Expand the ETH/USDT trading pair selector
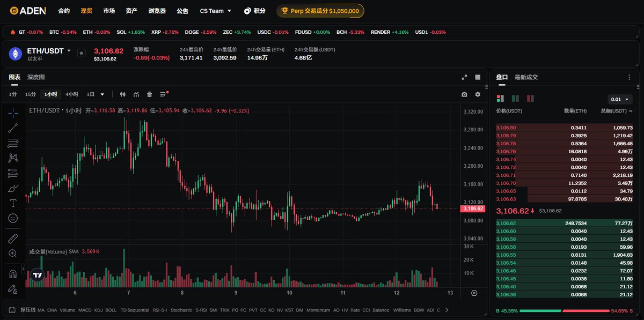 click(x=69, y=51)
